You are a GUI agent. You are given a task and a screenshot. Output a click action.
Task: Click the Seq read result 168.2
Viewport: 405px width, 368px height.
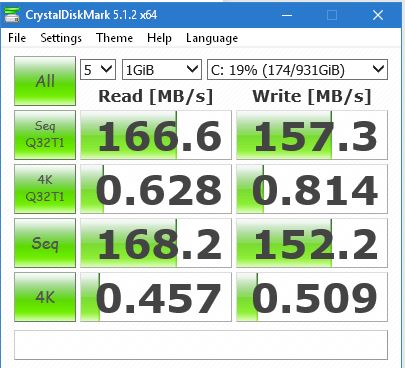[x=156, y=243]
